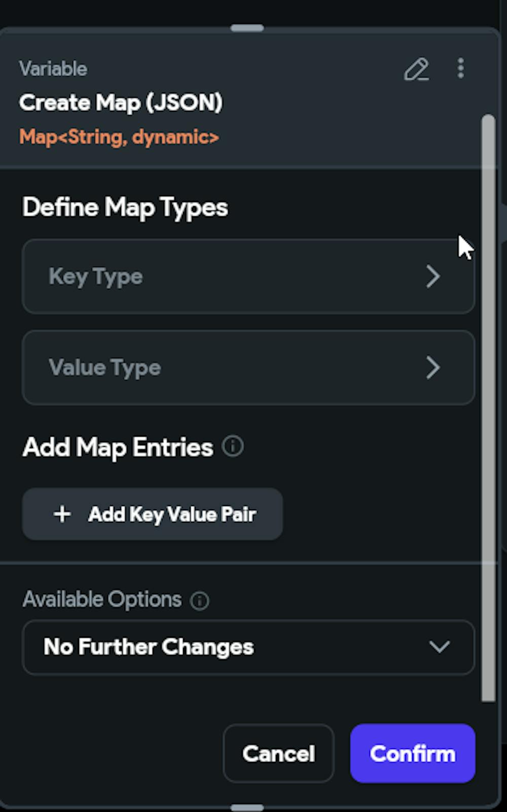Click the bottom drag handle of the panel

247,807
